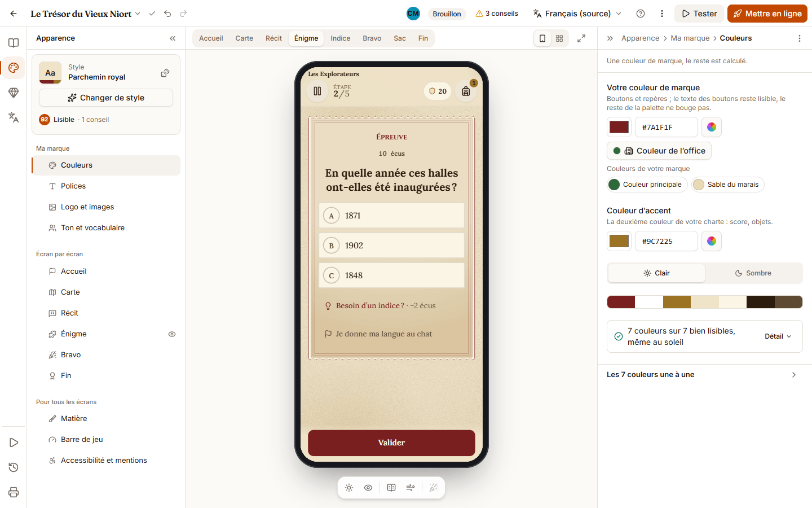Click the #9C7225 hex input field
812x508 pixels.
pyautogui.click(x=667, y=241)
